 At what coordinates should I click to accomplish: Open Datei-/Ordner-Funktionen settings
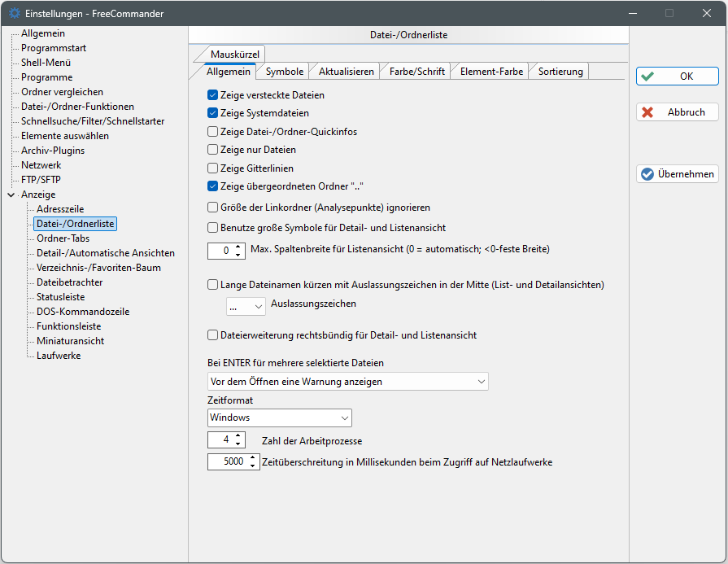pyautogui.click(x=77, y=107)
